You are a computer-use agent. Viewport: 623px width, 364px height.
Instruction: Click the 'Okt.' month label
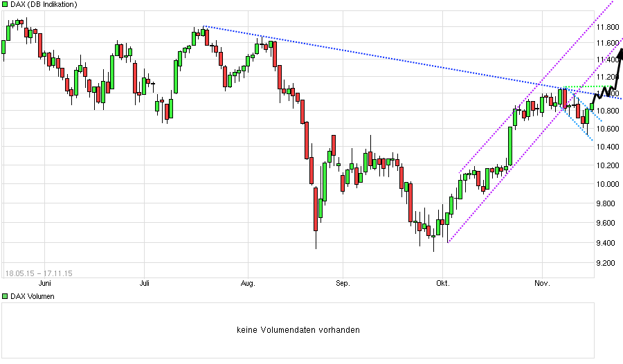coord(443,283)
